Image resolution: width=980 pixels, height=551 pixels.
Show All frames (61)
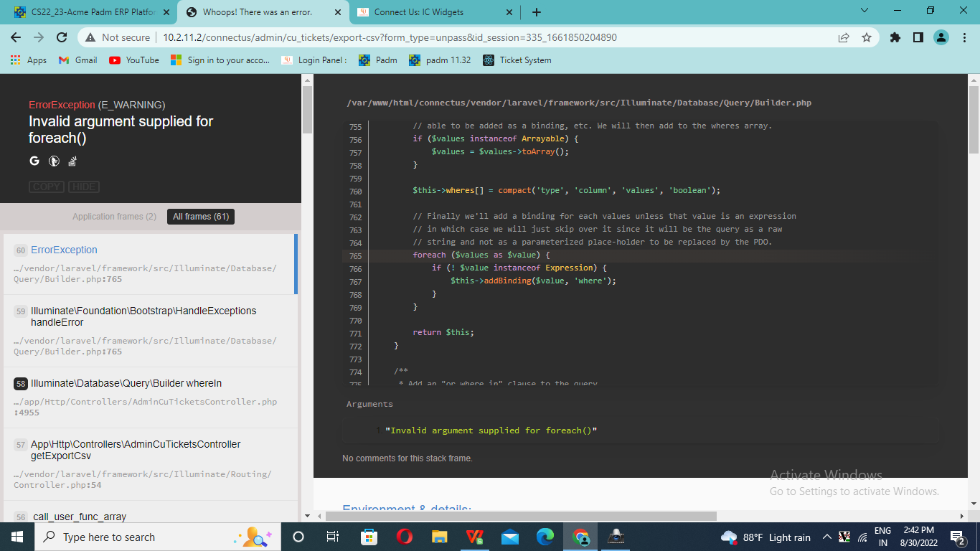[201, 217]
